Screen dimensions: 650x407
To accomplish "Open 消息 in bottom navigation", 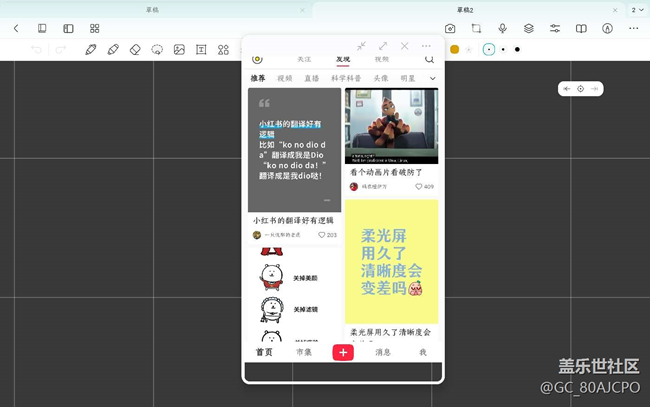I will tap(383, 352).
